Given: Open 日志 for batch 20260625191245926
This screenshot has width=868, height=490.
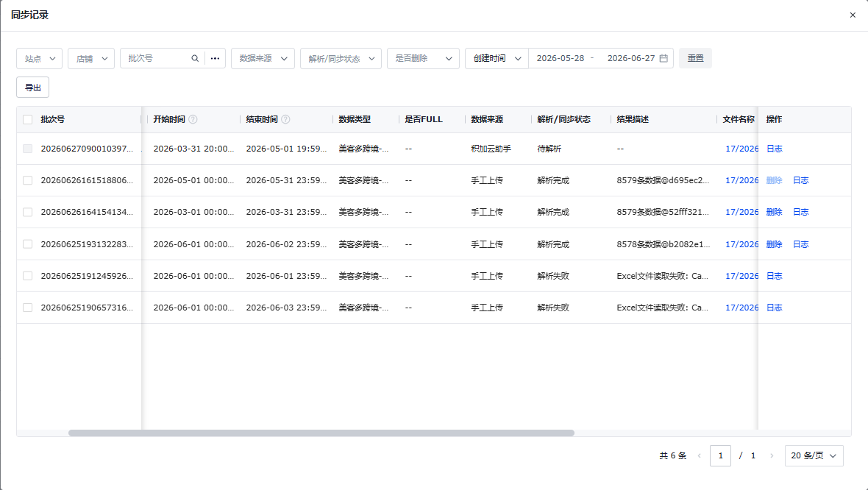Looking at the screenshot, I should [775, 276].
